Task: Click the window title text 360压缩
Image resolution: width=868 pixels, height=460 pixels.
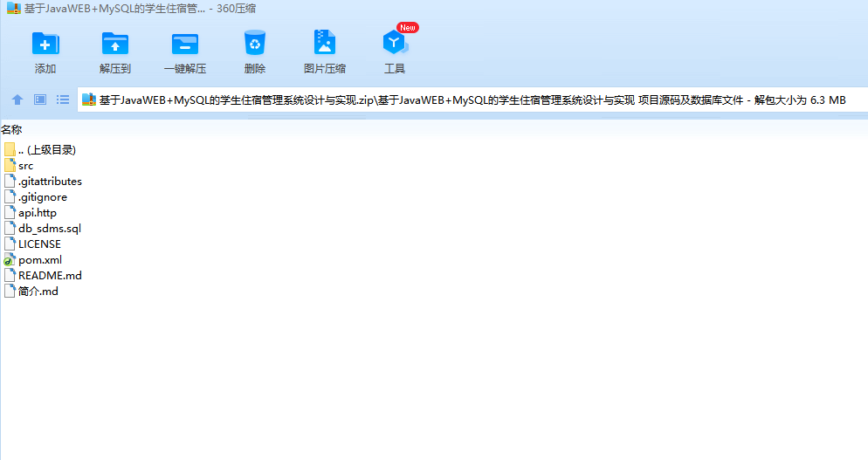Action: click(x=237, y=9)
